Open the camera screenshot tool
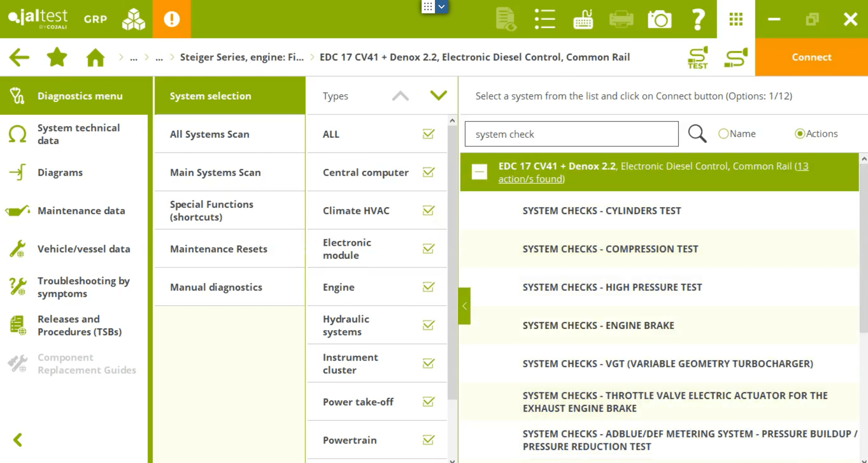The image size is (868, 463). (659, 19)
